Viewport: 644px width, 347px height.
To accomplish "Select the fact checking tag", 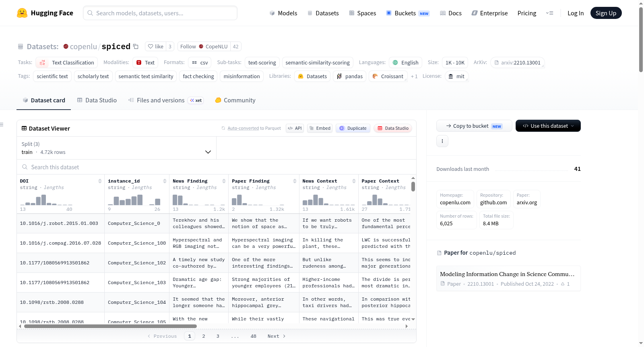I will coord(198,76).
